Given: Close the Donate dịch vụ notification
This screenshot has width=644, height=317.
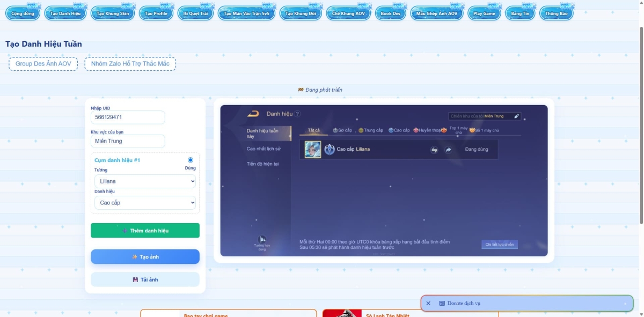Looking at the screenshot, I should 428,303.
